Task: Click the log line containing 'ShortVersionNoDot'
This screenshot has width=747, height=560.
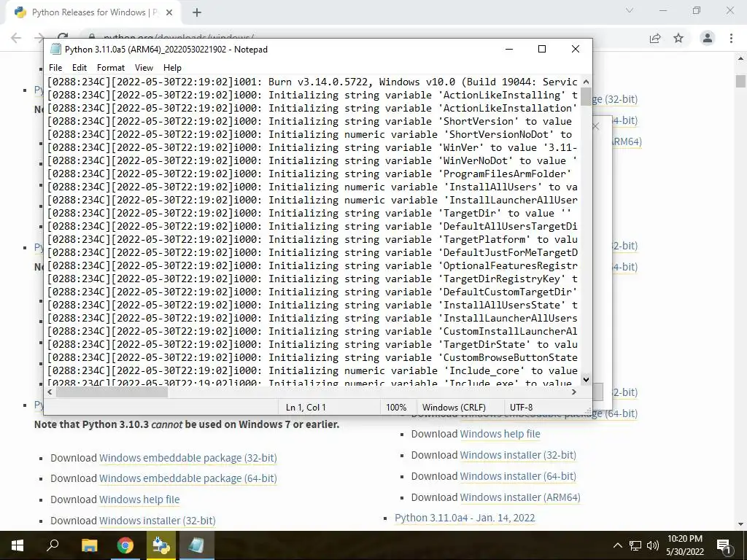Action: (312, 134)
